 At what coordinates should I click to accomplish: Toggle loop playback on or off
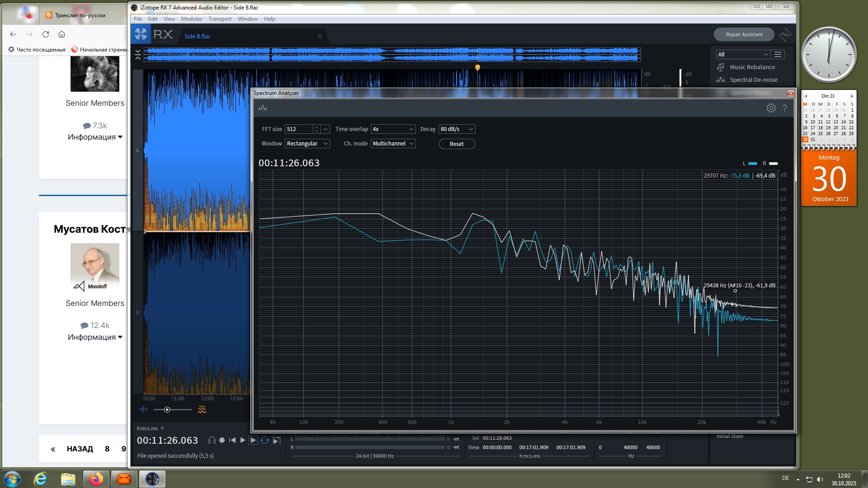pos(265,440)
